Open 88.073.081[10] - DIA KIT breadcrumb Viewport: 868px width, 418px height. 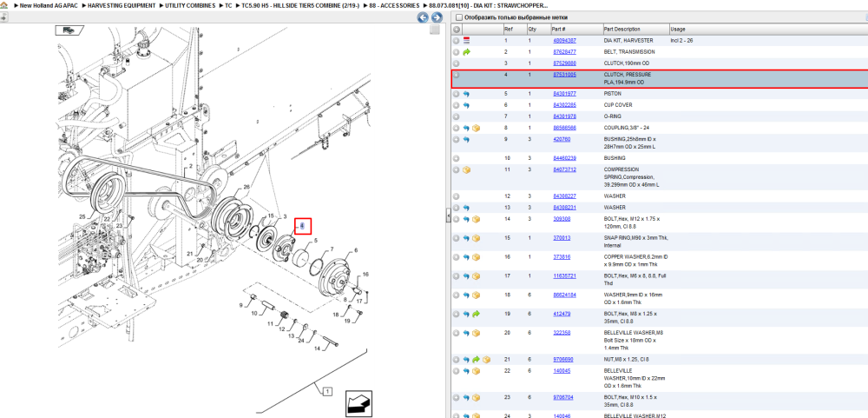[489, 5]
